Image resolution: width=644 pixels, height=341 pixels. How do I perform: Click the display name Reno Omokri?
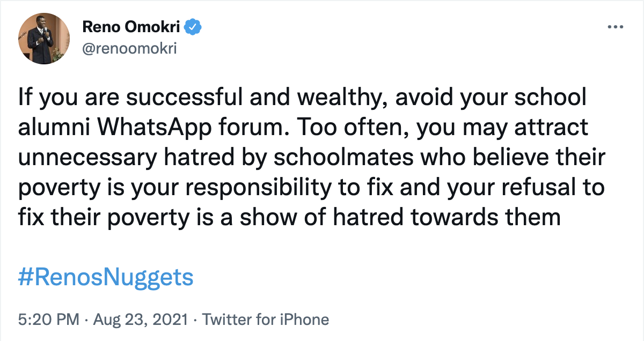click(x=131, y=26)
